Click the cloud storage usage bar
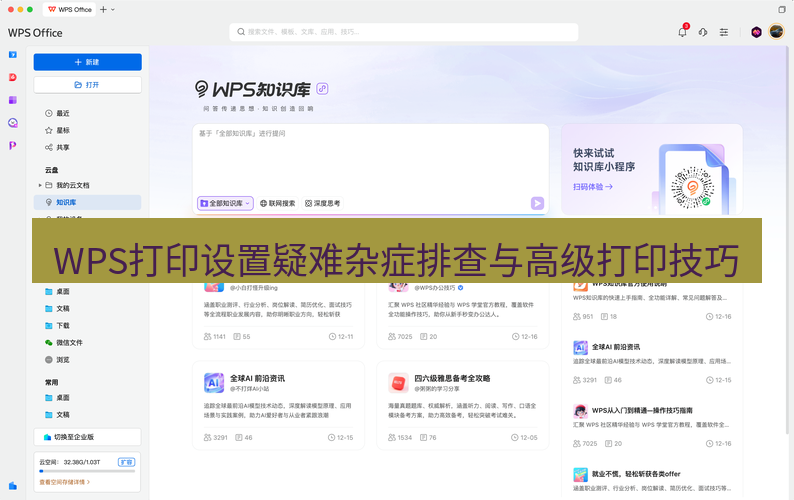This screenshot has width=794, height=500. [x=87, y=471]
